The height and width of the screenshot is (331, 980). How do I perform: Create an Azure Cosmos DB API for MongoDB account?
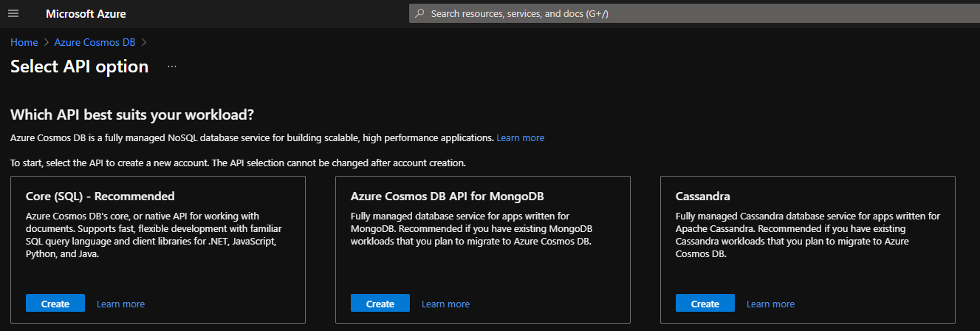pyautogui.click(x=380, y=304)
